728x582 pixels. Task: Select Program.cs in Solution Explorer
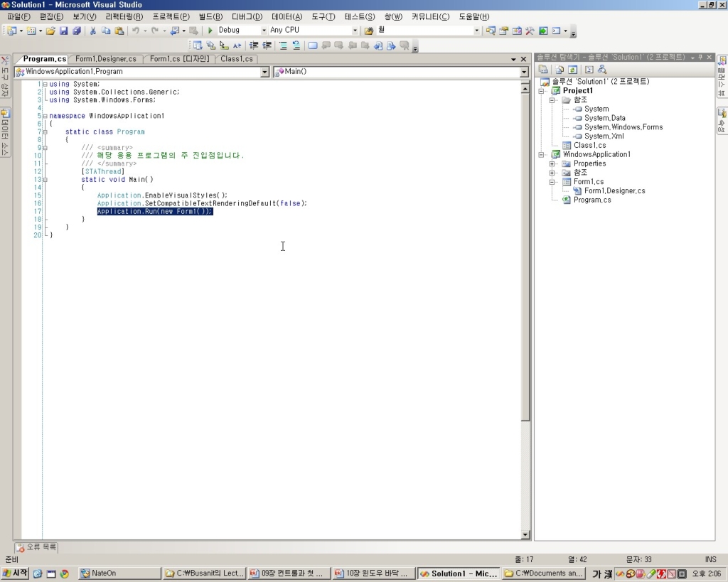[x=592, y=200]
